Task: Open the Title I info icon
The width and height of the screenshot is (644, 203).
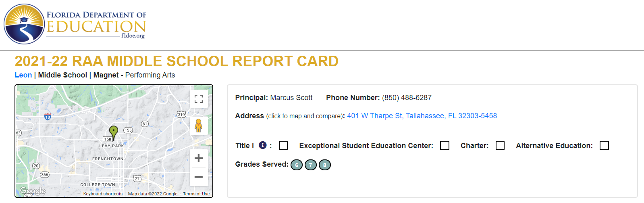Action: coord(263,145)
